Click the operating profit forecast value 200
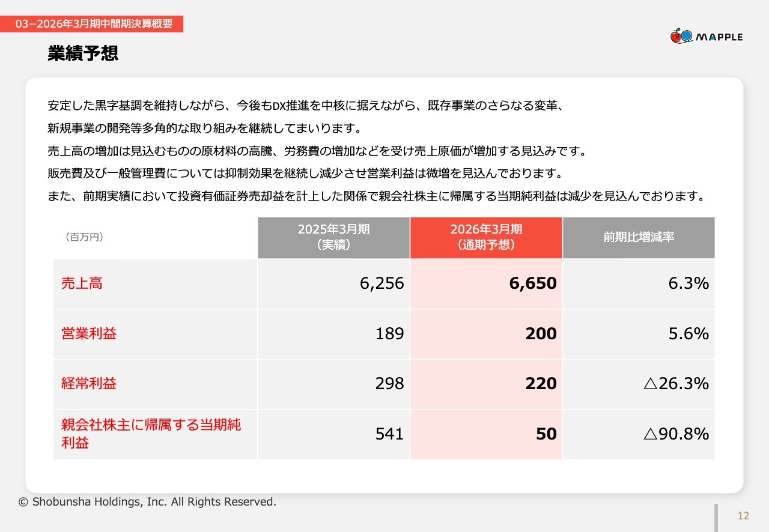 coord(541,334)
